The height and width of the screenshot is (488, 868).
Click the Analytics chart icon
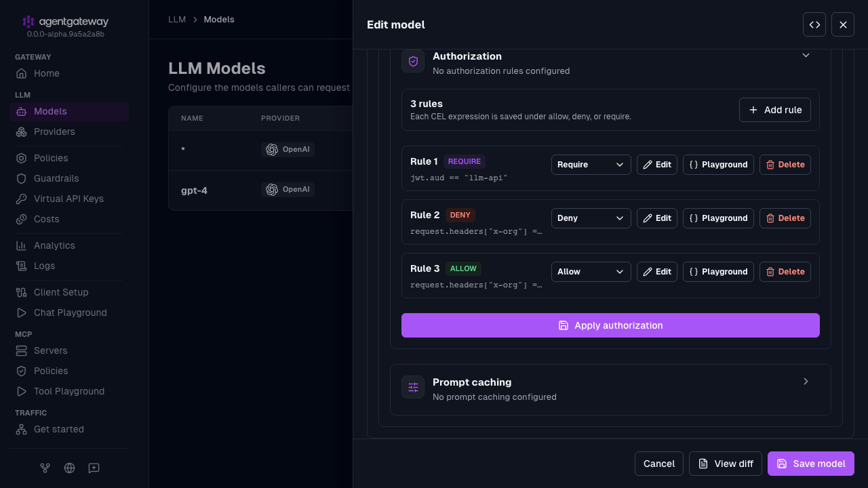[x=21, y=245]
